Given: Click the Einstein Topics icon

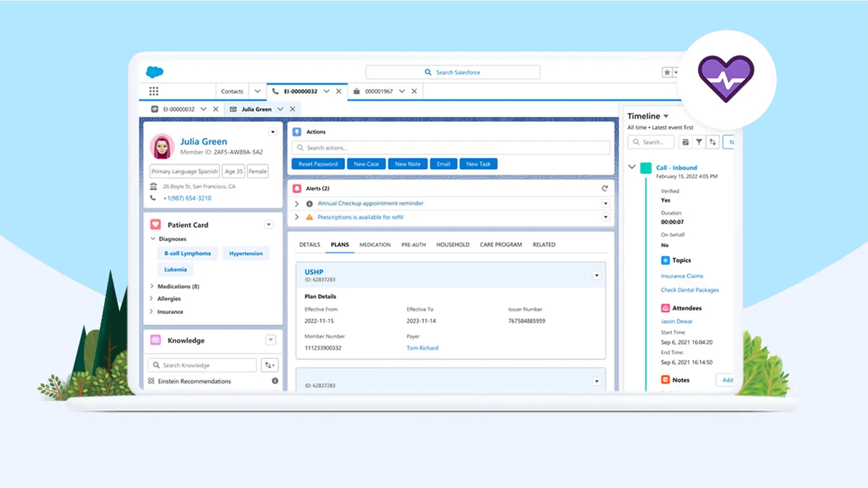Looking at the screenshot, I should (x=665, y=260).
